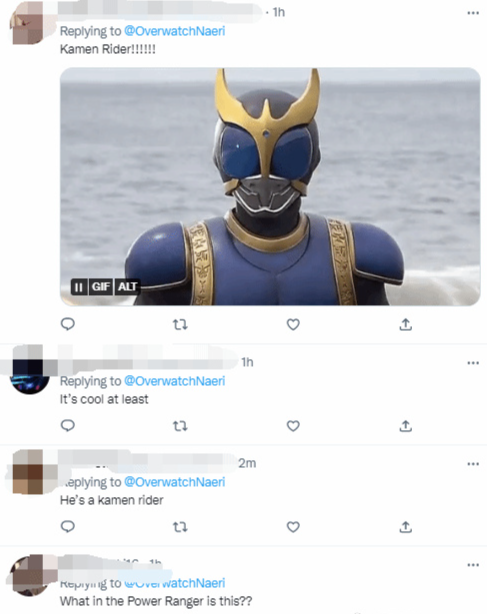The width and height of the screenshot is (487, 614).
Task: Open avatar of "He's a kamen rider" poster
Action: [28, 472]
